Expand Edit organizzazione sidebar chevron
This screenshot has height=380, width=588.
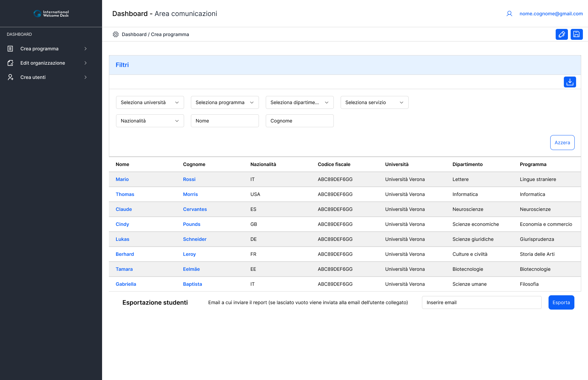click(85, 63)
